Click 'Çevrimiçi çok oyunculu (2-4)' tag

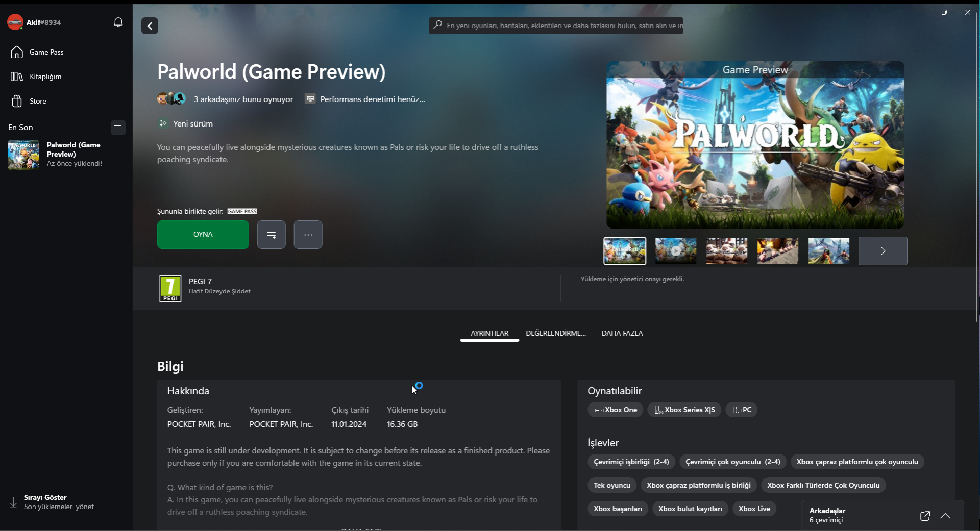733,462
